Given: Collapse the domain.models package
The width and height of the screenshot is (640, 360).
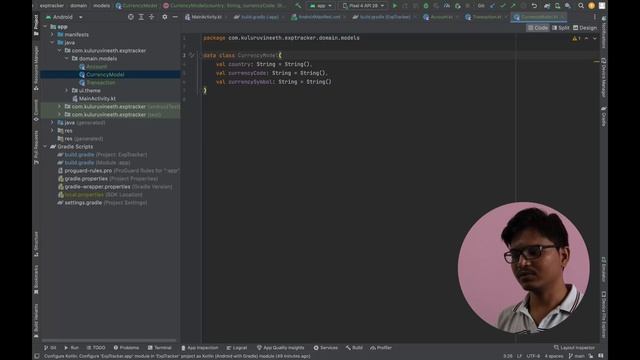Looking at the screenshot, I should 67,59.
